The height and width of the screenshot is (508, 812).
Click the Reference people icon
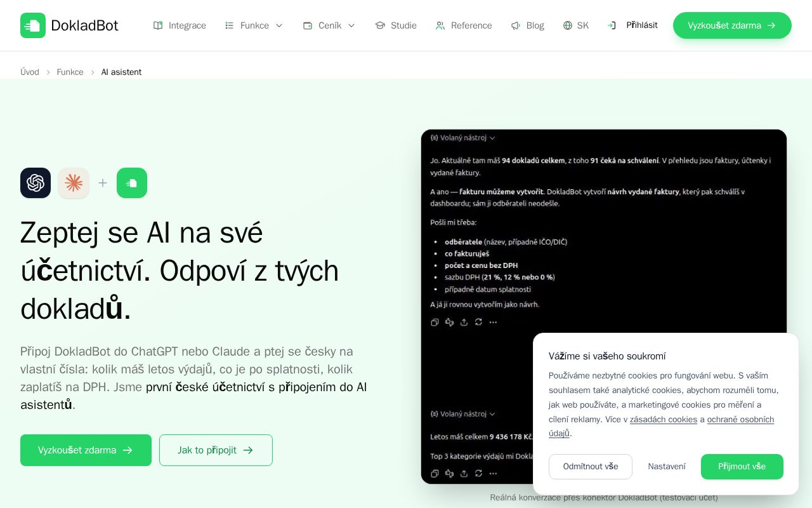click(x=440, y=25)
